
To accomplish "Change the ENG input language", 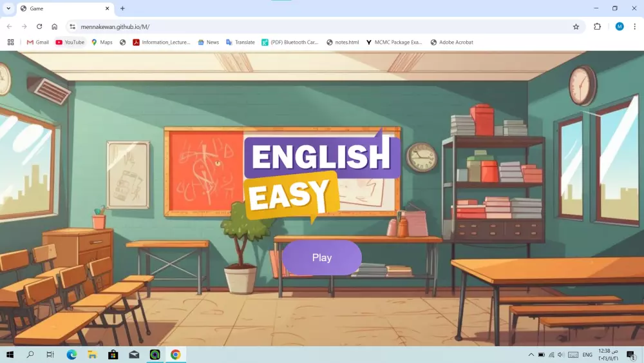I will [587, 355].
